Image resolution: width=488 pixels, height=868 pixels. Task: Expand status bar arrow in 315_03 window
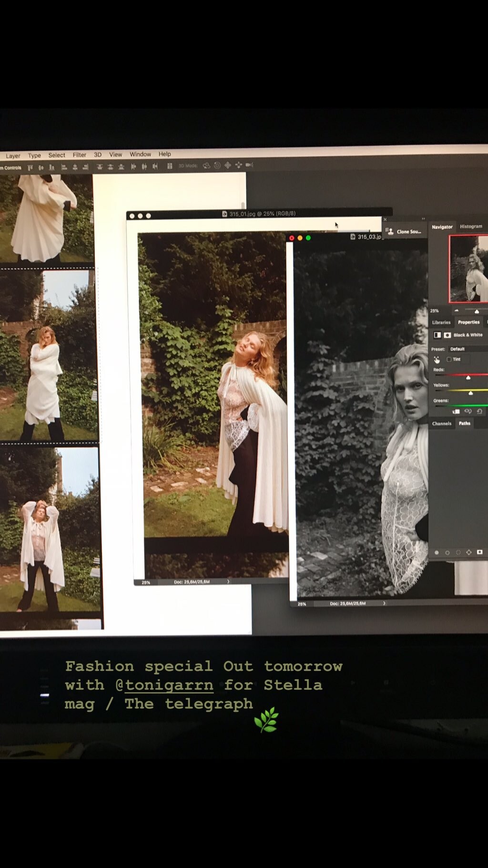[x=384, y=603]
